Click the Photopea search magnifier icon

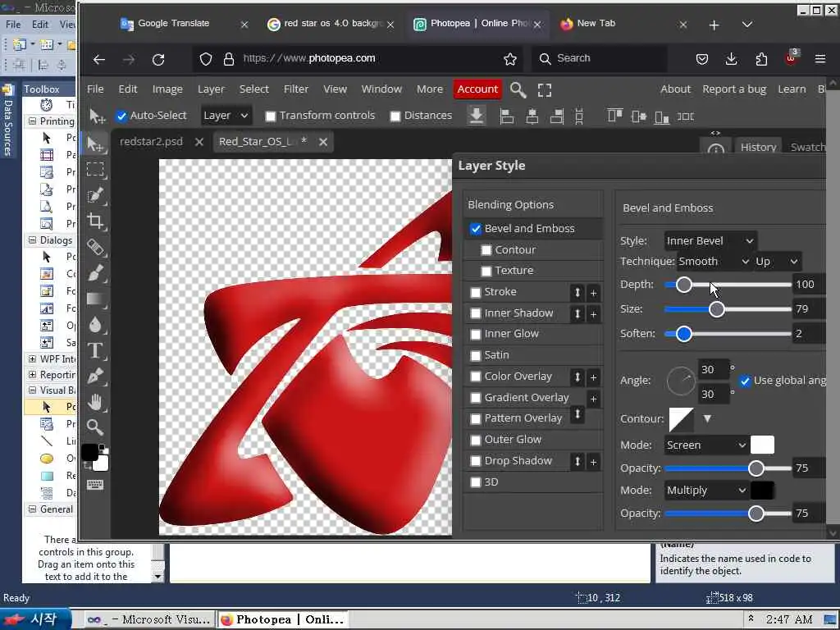pos(518,89)
